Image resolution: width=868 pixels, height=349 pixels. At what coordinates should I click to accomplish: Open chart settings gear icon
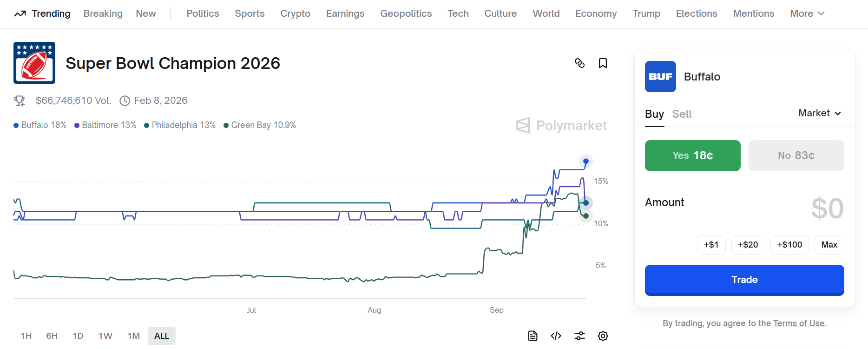603,336
